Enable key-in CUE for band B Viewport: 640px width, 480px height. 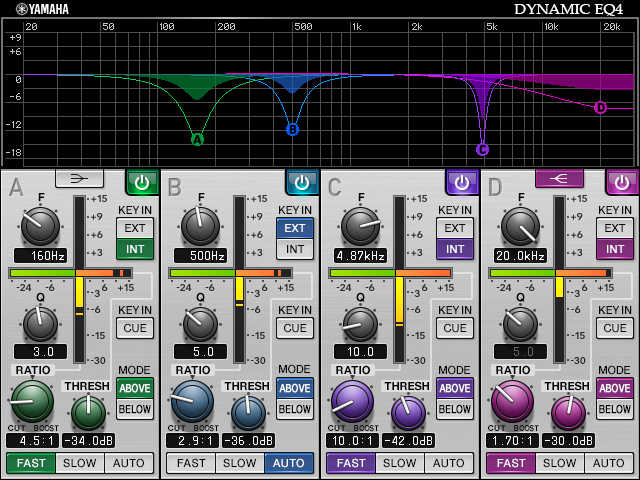(x=295, y=328)
